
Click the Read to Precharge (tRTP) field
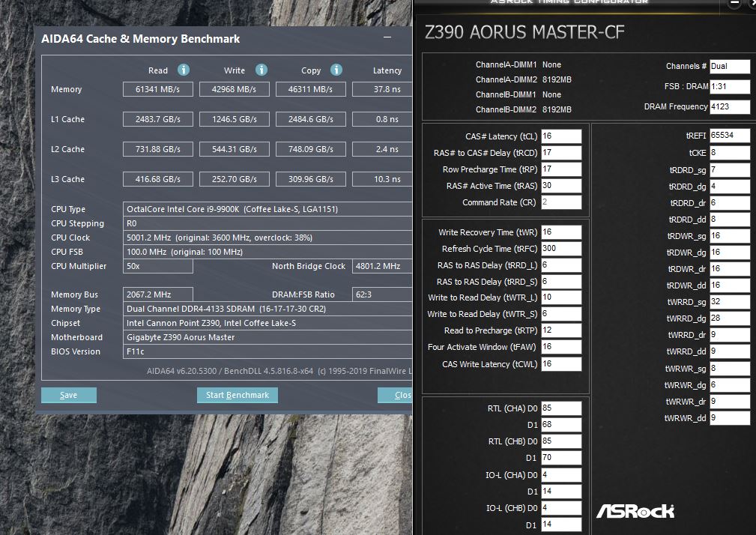click(x=561, y=330)
